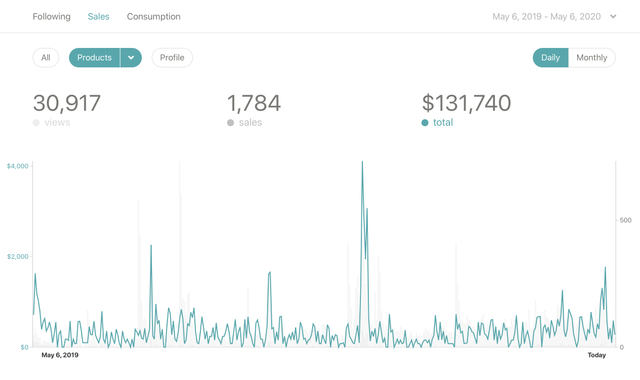
Task: Switch chart to Monthly view
Action: (592, 58)
